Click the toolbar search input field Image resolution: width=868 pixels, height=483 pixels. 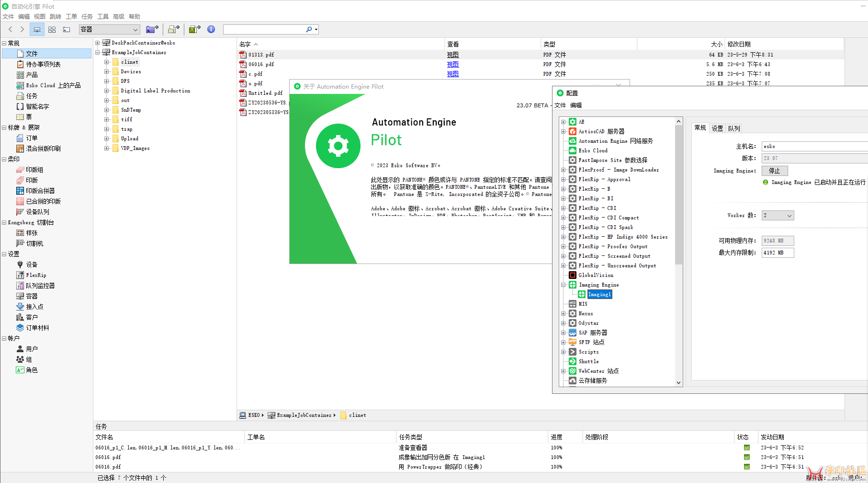click(264, 29)
